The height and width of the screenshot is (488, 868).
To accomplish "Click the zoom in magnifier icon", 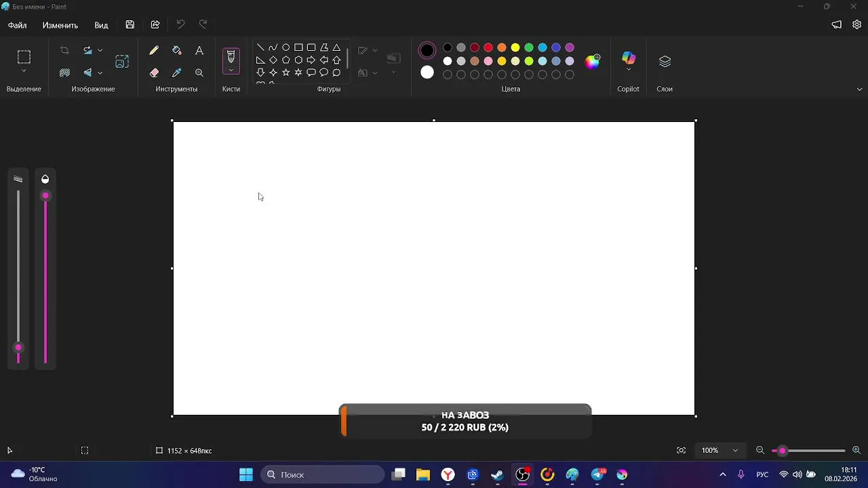I will tap(856, 450).
